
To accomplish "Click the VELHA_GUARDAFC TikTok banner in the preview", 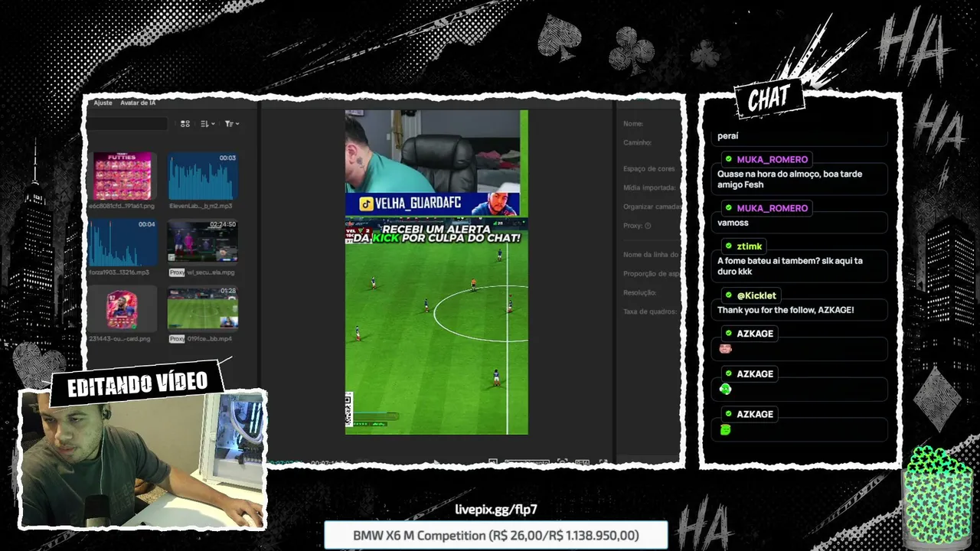I will coord(432,204).
